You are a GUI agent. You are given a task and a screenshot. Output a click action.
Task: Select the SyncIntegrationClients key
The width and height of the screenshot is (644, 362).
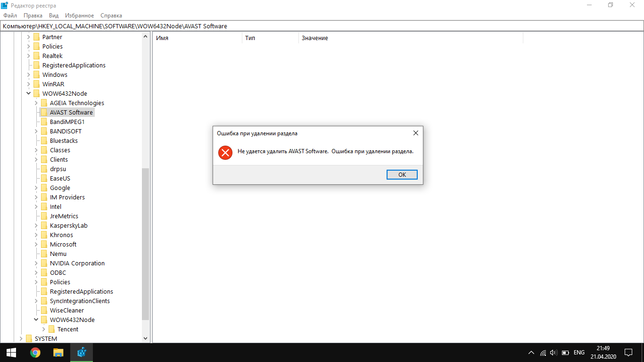[x=80, y=301]
